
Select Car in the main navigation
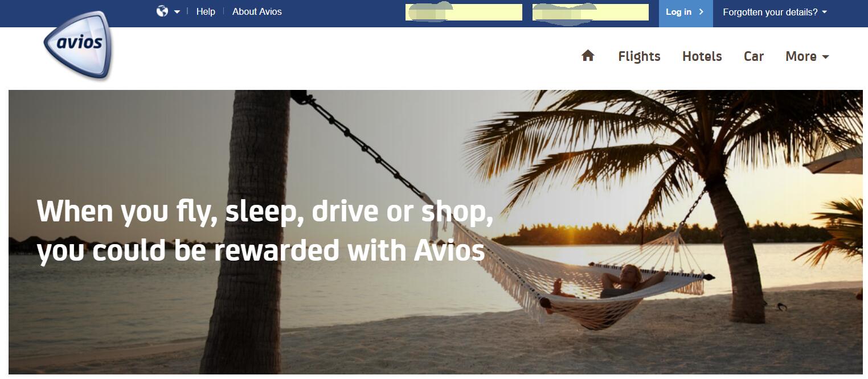[x=754, y=56]
